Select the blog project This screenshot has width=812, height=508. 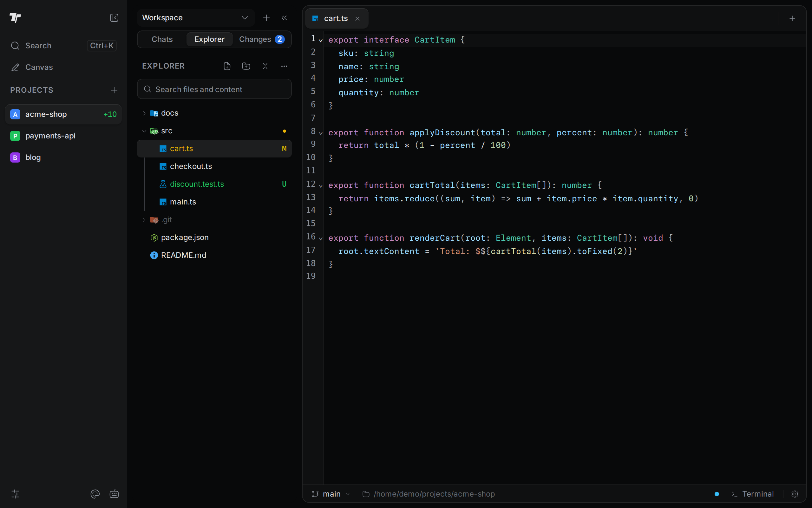[x=63, y=157]
